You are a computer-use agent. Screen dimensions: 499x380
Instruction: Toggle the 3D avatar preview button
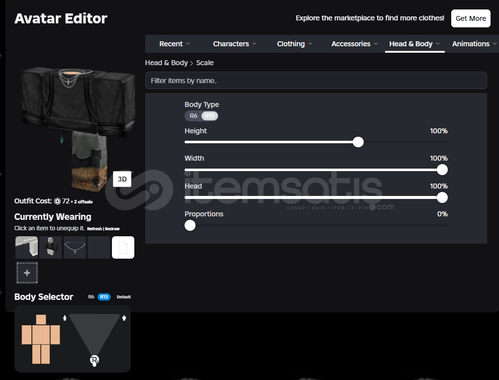(122, 179)
